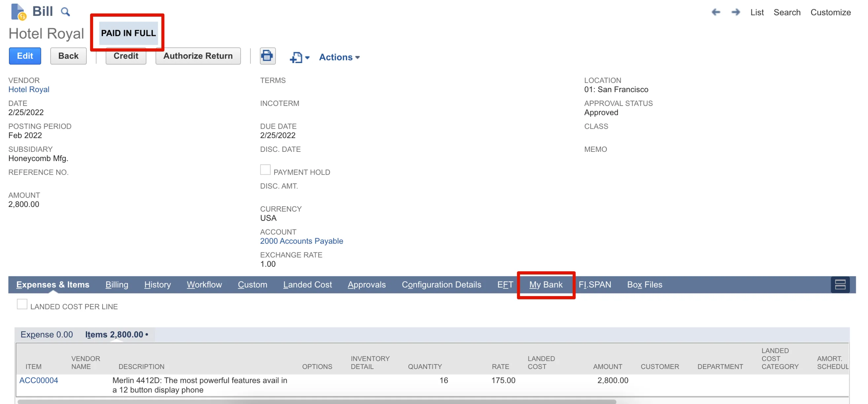Click the List link at top
Viewport: 868px width, 404px height.
pos(757,13)
